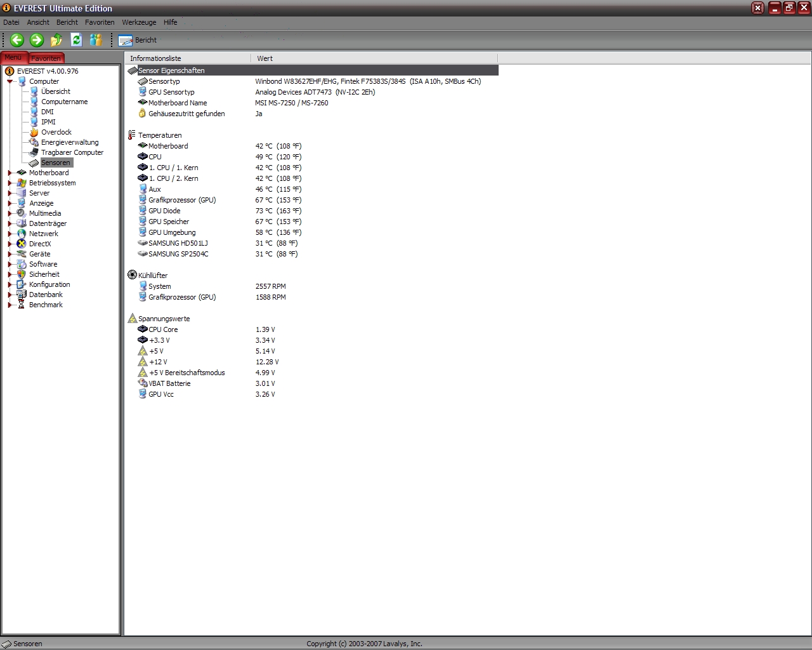
Task: Expand the Netzwerk tree node
Action: click(x=10, y=234)
